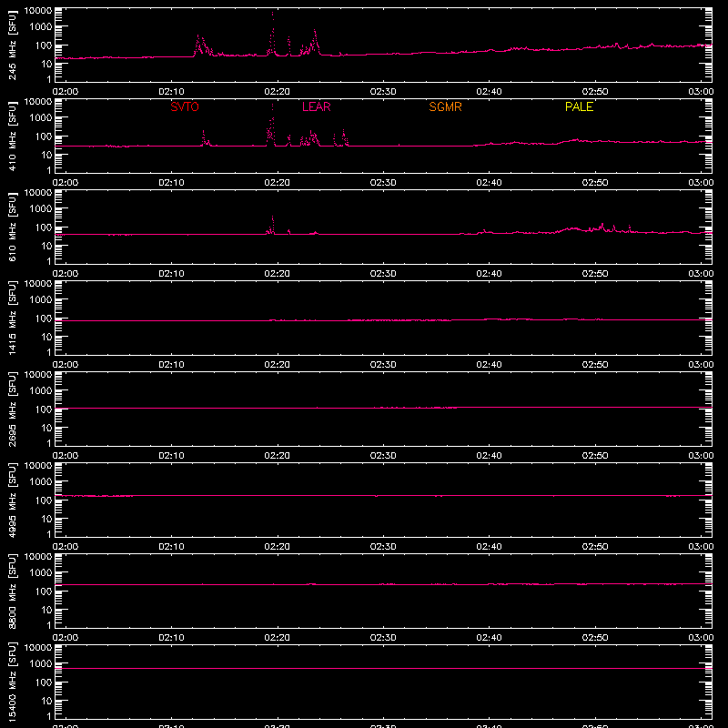This screenshot has width=728, height=728.
Task: Click 02:10 time label under 1415 MHz plot
Action: coord(171,365)
